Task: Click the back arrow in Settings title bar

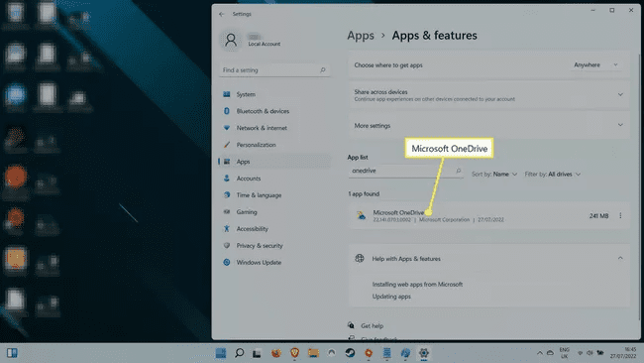Action: (x=222, y=14)
